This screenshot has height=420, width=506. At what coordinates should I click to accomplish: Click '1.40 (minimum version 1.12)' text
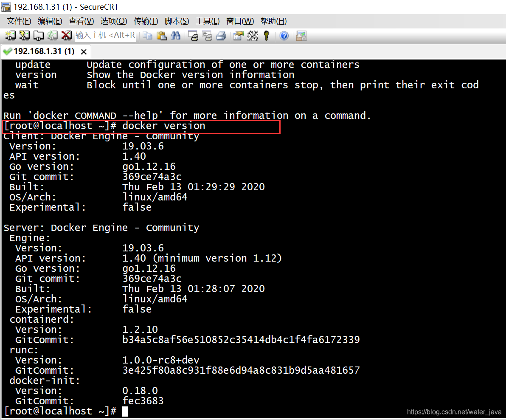[x=202, y=258]
